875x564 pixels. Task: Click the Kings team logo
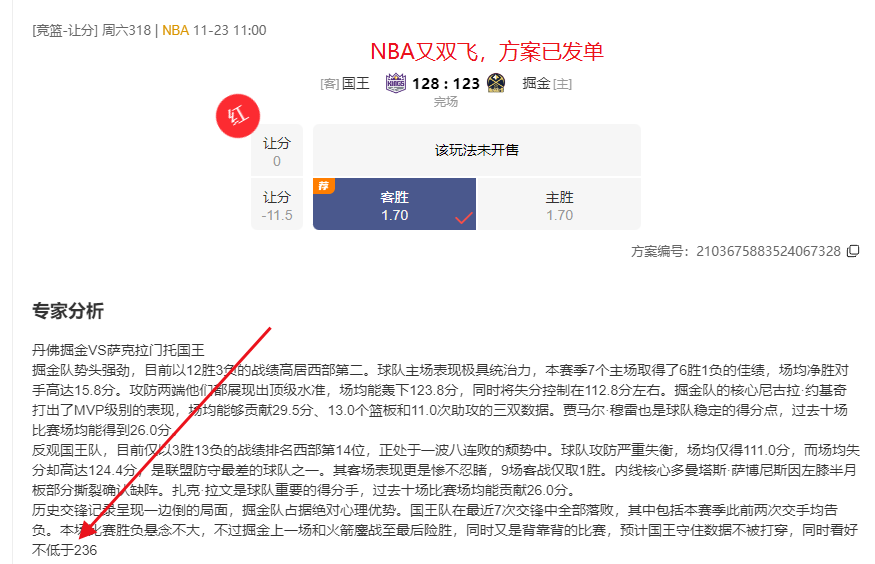(x=395, y=84)
